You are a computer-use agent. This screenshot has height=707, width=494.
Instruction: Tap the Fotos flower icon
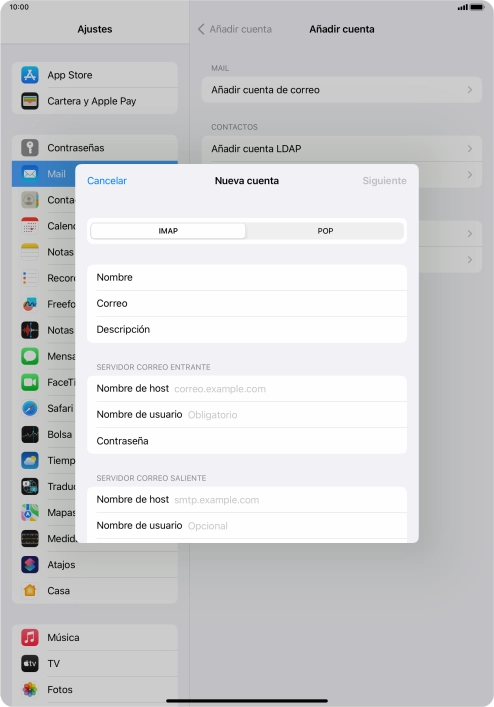30,689
